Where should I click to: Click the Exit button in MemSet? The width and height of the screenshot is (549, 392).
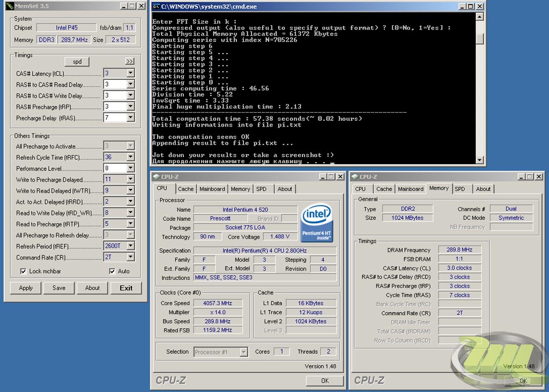[126, 288]
